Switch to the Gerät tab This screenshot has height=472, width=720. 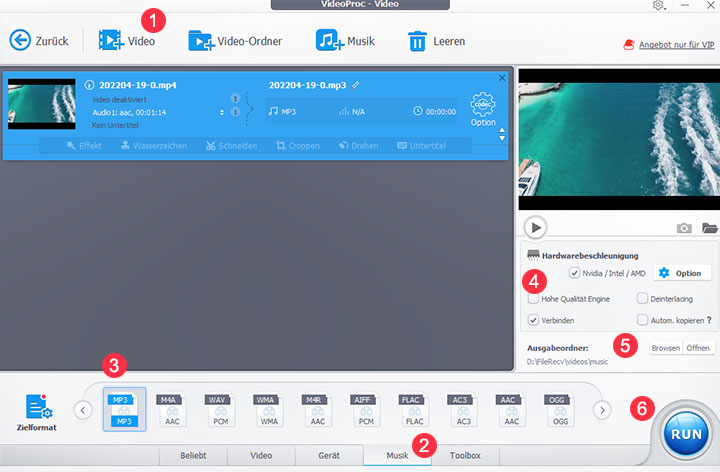[329, 455]
